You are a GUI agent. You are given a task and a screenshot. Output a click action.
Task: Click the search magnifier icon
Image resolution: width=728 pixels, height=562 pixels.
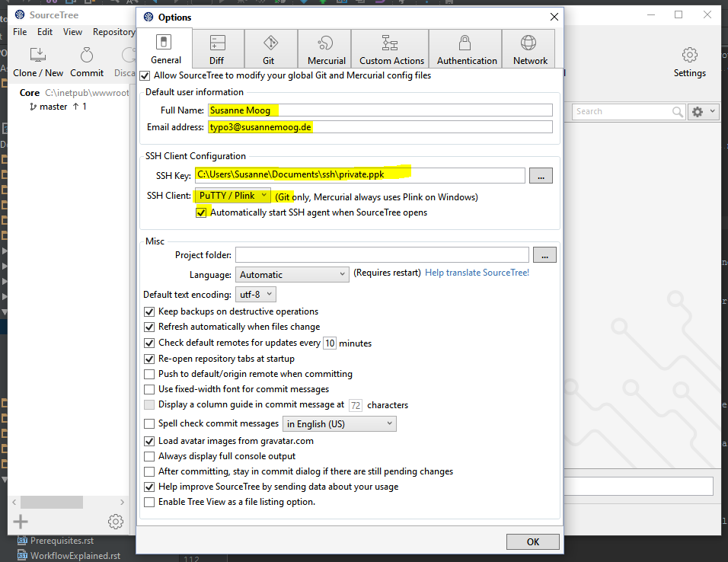(x=678, y=111)
